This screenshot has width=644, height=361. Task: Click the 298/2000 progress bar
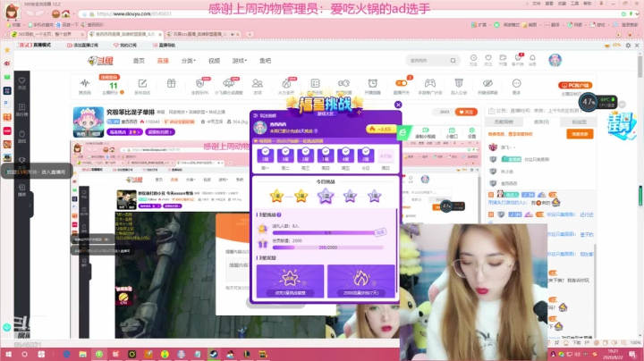pyautogui.click(x=327, y=248)
